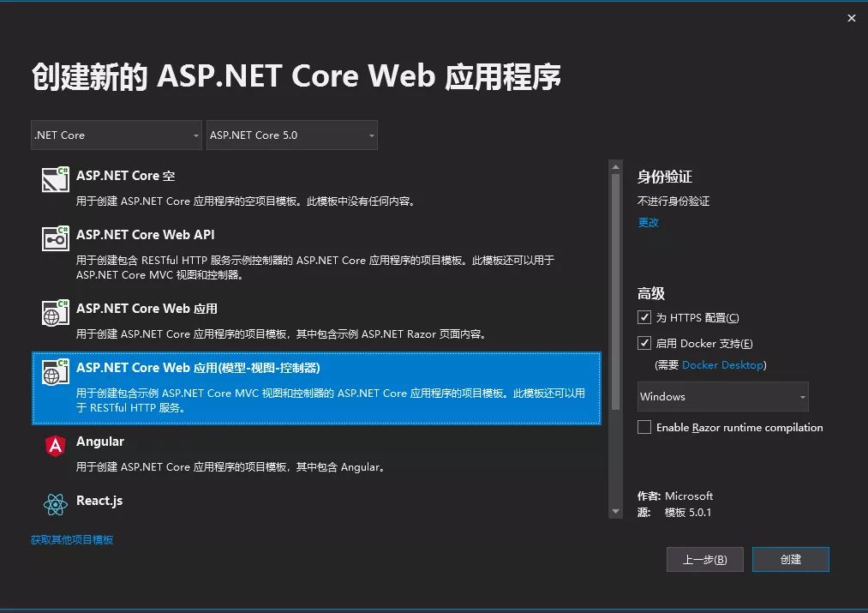Viewport: 868px width, 613px height.
Task: Click the 获取其他项目模板 link
Action: [72, 541]
